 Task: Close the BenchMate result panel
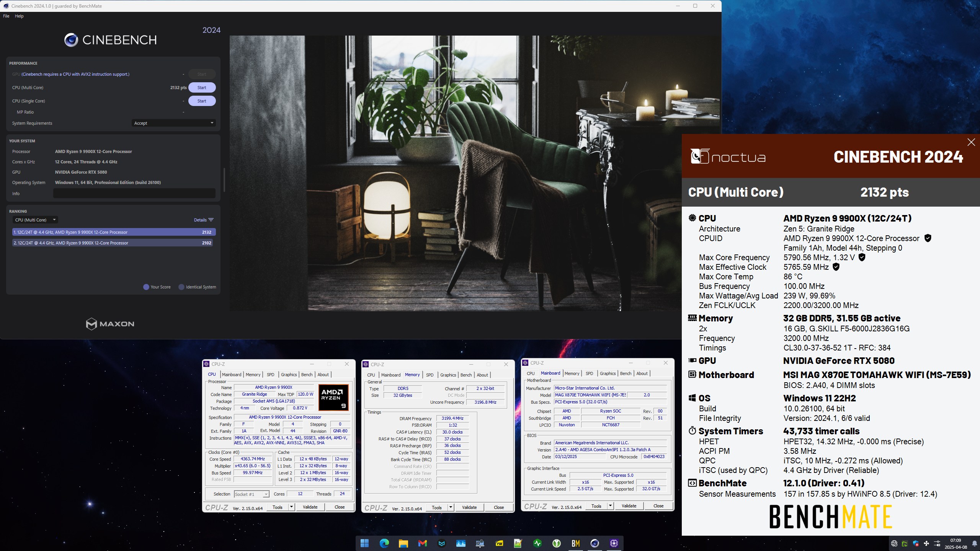click(x=971, y=142)
